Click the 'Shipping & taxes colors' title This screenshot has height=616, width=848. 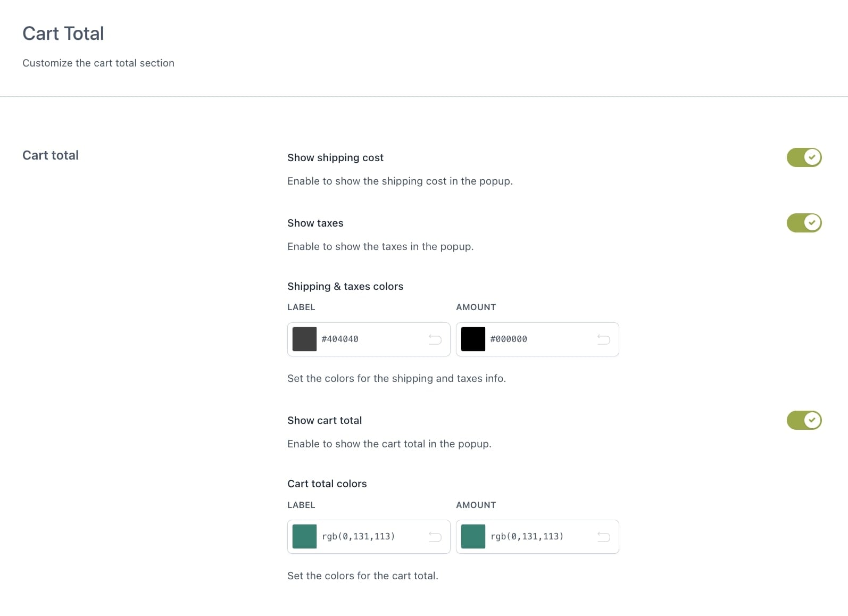345,286
